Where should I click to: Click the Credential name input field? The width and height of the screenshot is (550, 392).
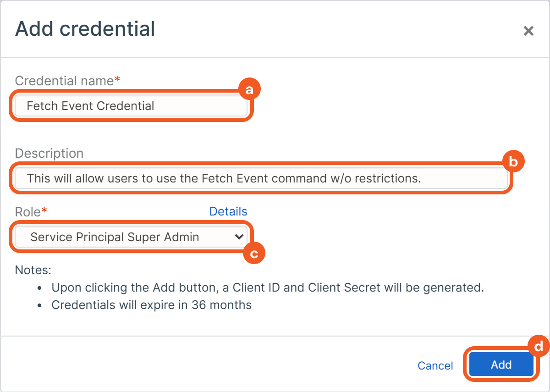(x=131, y=106)
